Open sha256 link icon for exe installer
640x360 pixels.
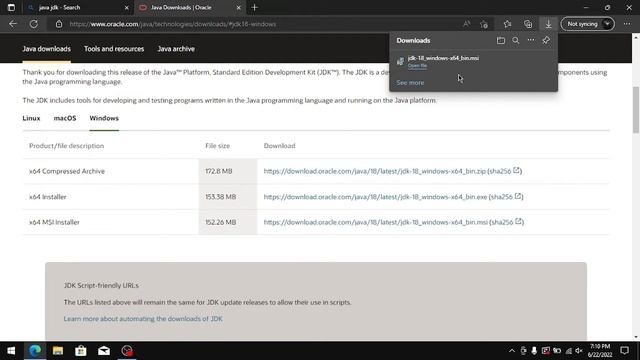point(518,196)
